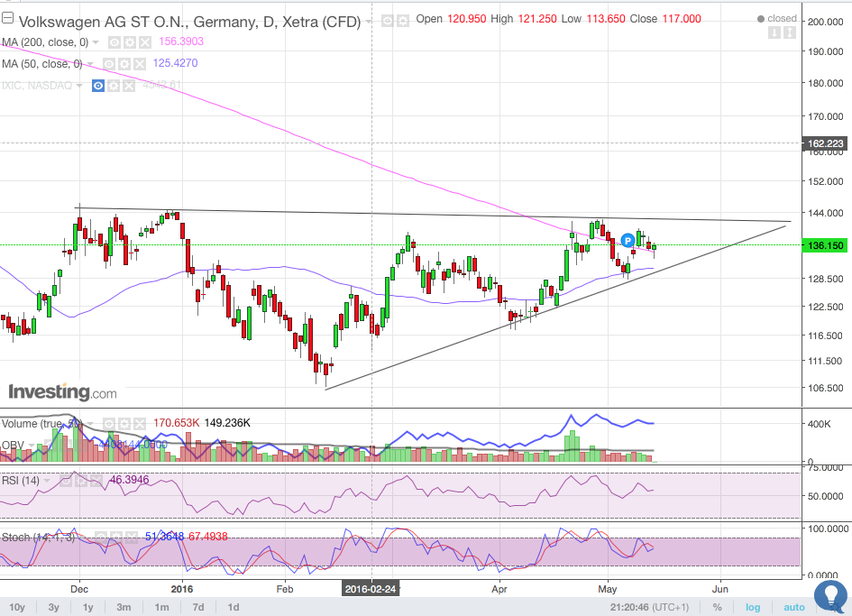The image size is (852, 616).
Task: Expand the MA (50, close, 0) dropdown
Action: [90, 64]
